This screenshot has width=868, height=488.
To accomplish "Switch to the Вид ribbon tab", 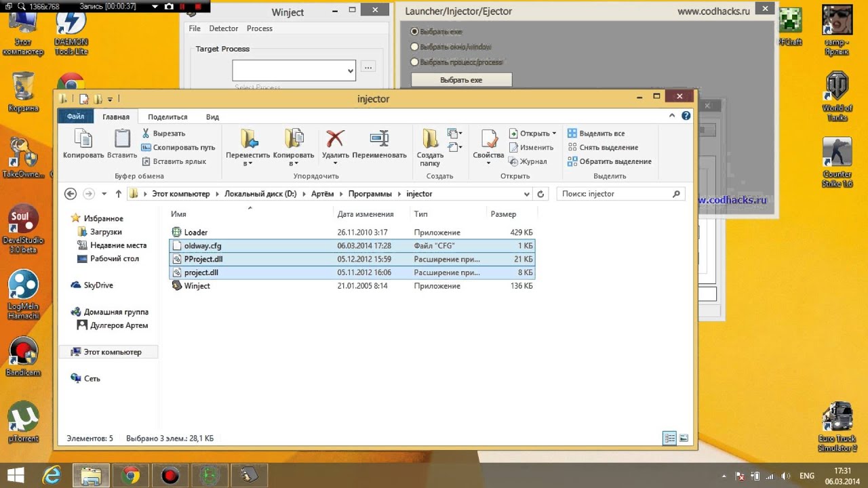I will point(212,117).
